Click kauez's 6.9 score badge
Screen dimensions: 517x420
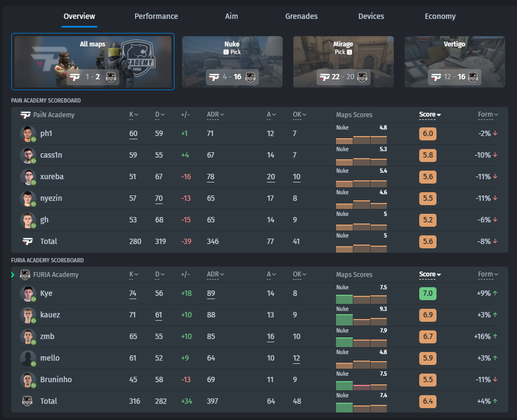coord(428,315)
